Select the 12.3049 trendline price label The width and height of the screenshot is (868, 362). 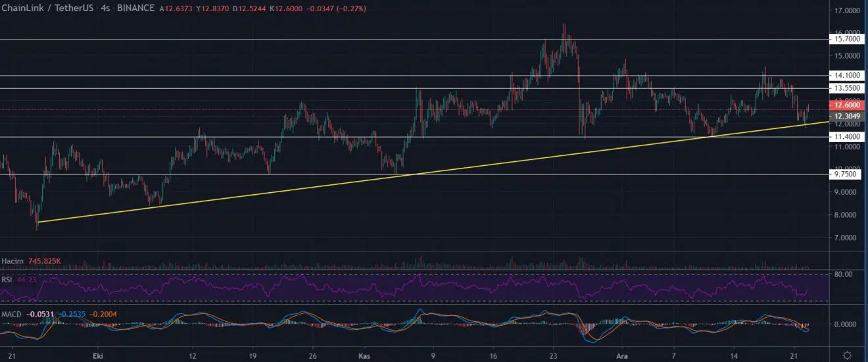tap(846, 116)
